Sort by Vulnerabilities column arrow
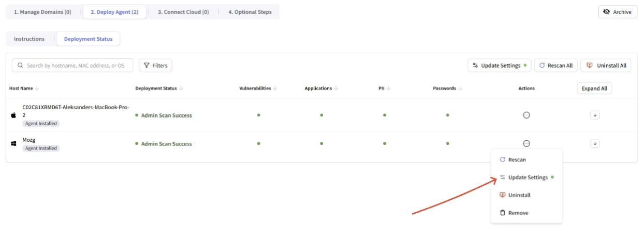The image size is (644, 235). 275,89
